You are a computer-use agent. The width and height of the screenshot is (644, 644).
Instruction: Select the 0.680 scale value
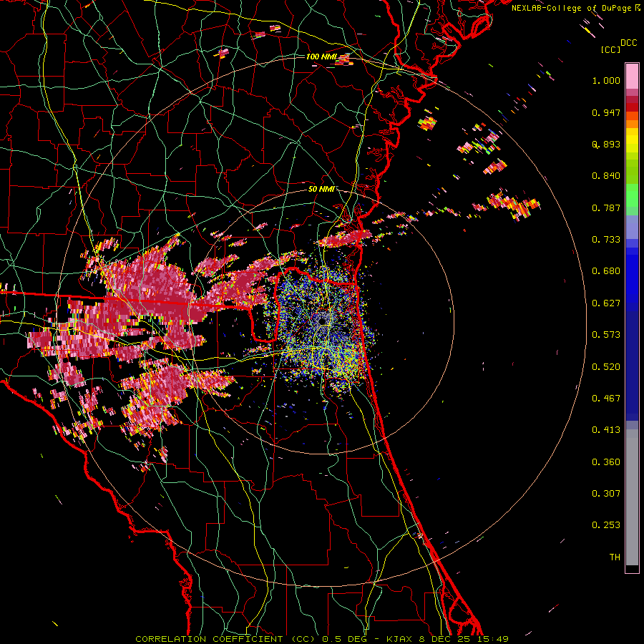click(x=606, y=271)
